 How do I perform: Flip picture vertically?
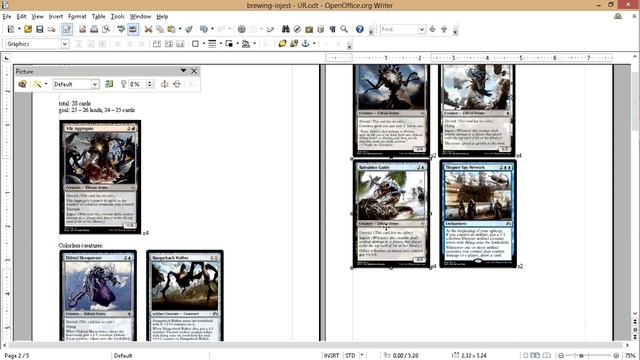pyautogui.click(x=177, y=84)
